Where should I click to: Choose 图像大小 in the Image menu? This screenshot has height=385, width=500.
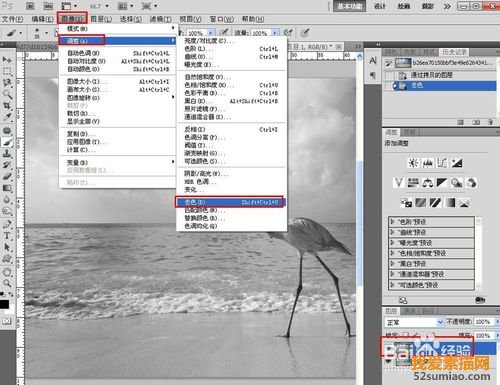118,81
